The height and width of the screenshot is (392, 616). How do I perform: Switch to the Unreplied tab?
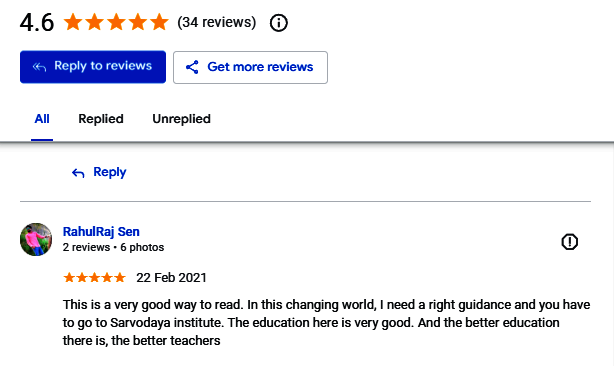(x=182, y=119)
